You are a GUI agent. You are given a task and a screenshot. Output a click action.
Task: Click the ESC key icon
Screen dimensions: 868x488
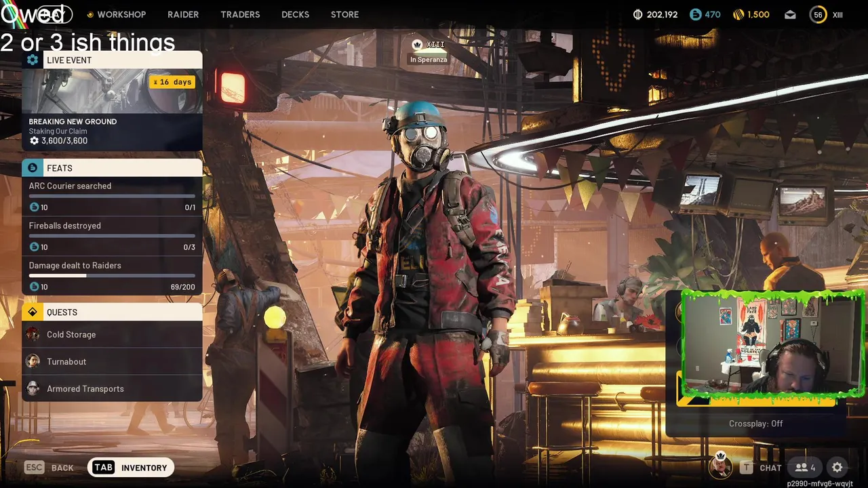coord(34,468)
